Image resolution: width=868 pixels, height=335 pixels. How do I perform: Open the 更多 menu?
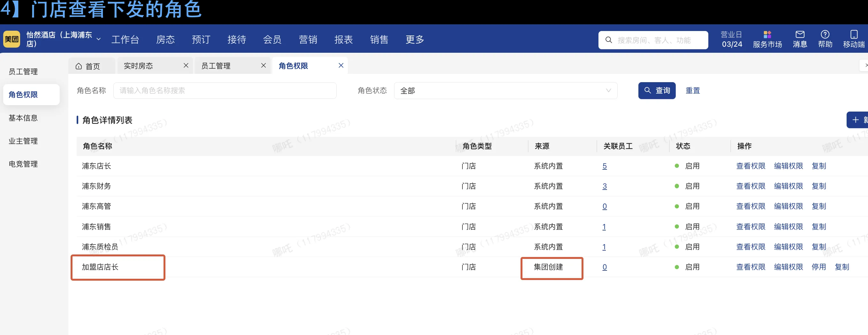pos(415,39)
